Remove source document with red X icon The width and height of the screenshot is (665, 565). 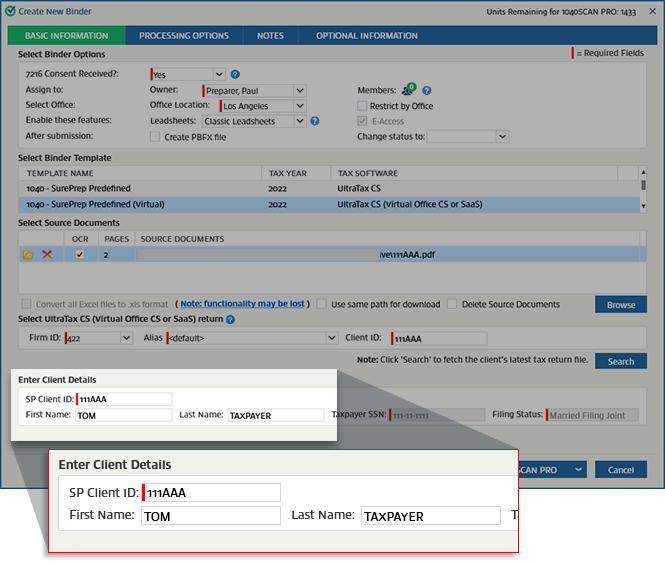(x=46, y=255)
